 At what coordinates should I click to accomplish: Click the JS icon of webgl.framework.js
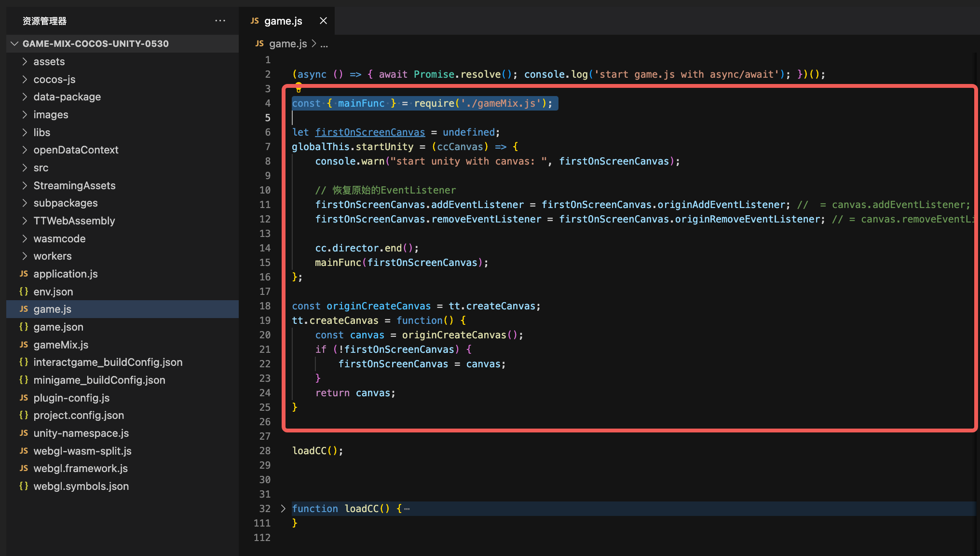click(x=24, y=468)
